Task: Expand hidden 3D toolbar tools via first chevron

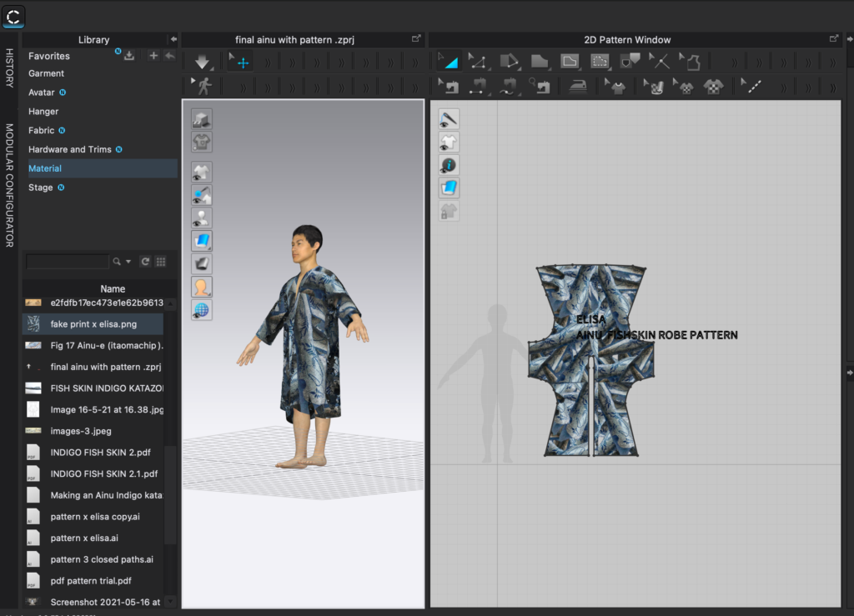Action: tap(269, 63)
